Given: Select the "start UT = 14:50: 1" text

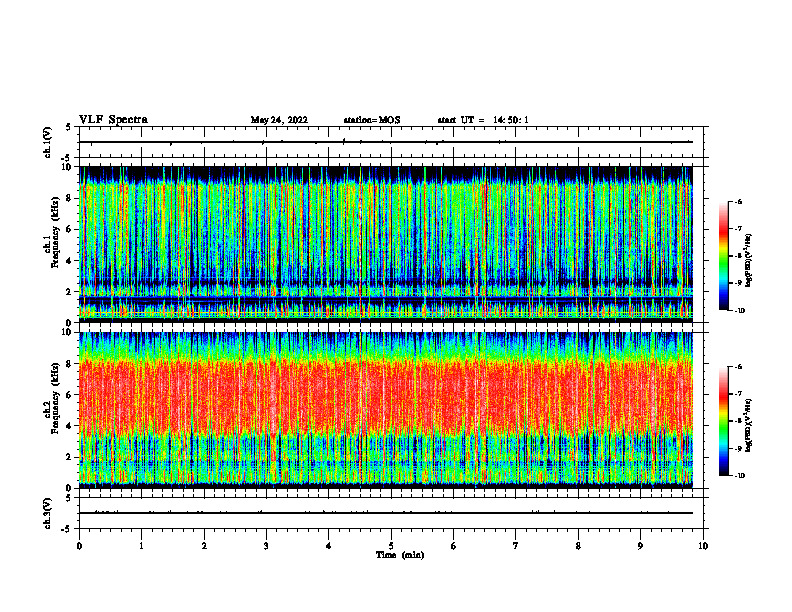Looking at the screenshot, I should (x=483, y=120).
